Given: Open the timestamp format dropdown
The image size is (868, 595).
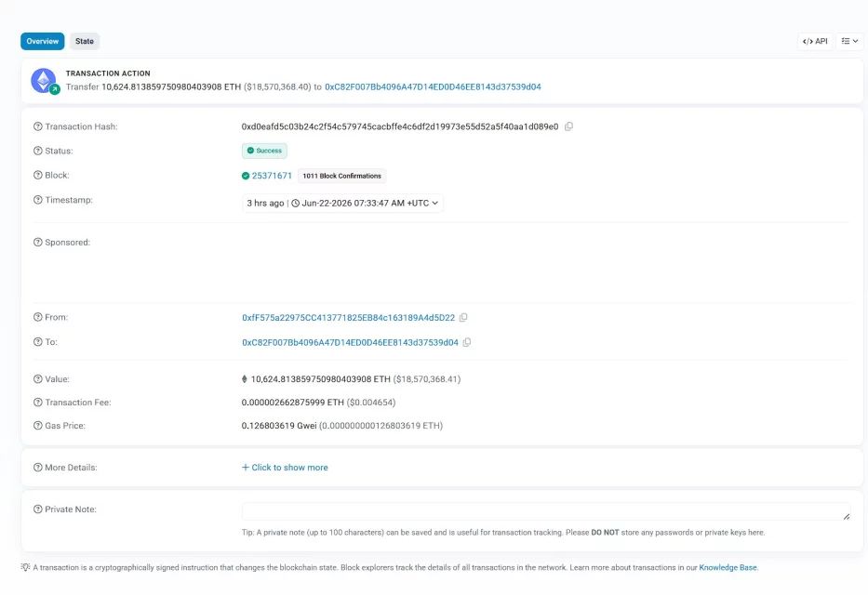Looking at the screenshot, I should point(342,203).
